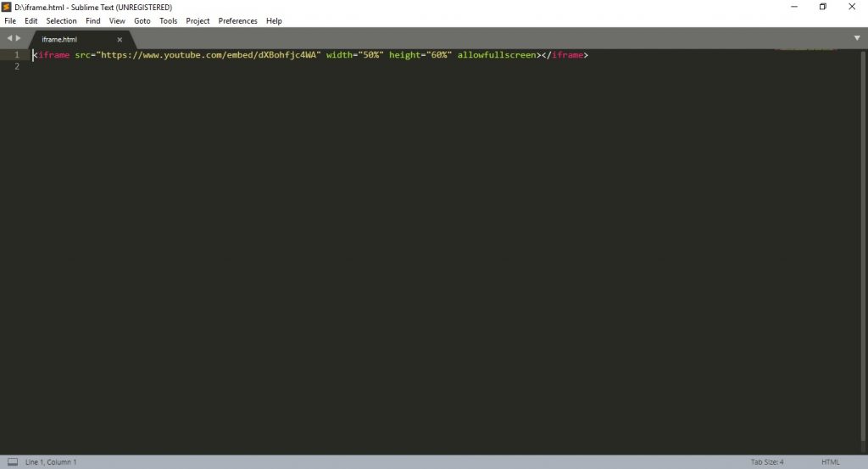Open the Preferences menu
Viewport: 868px width, 469px height.
237,21
